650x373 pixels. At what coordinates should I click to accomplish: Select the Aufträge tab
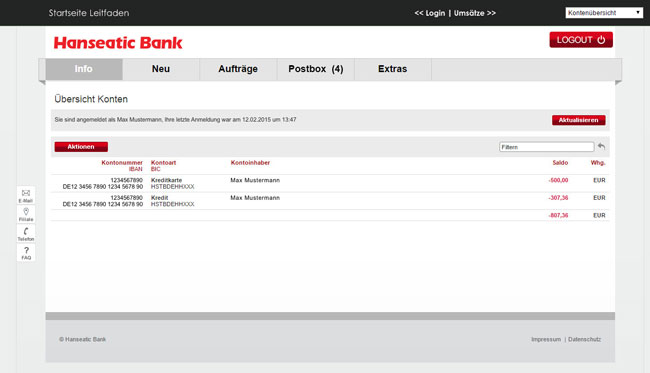click(238, 69)
